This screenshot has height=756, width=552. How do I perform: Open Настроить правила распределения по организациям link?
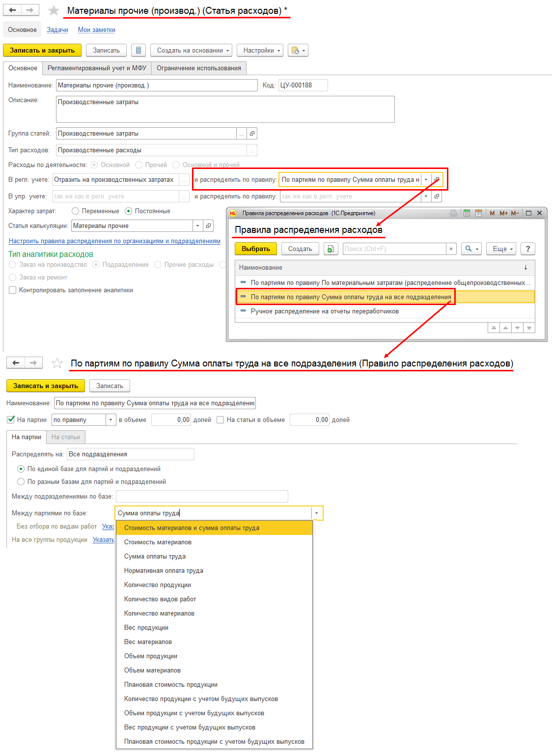[114, 241]
